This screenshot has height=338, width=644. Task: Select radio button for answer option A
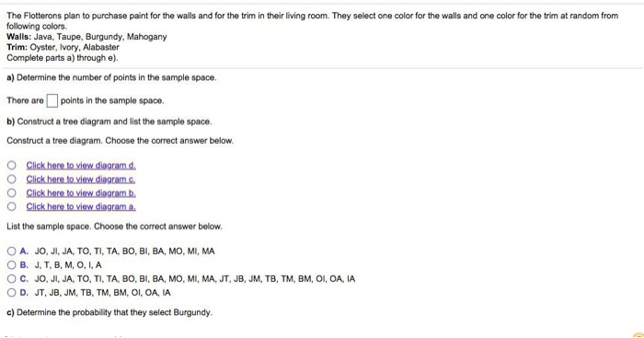11,251
